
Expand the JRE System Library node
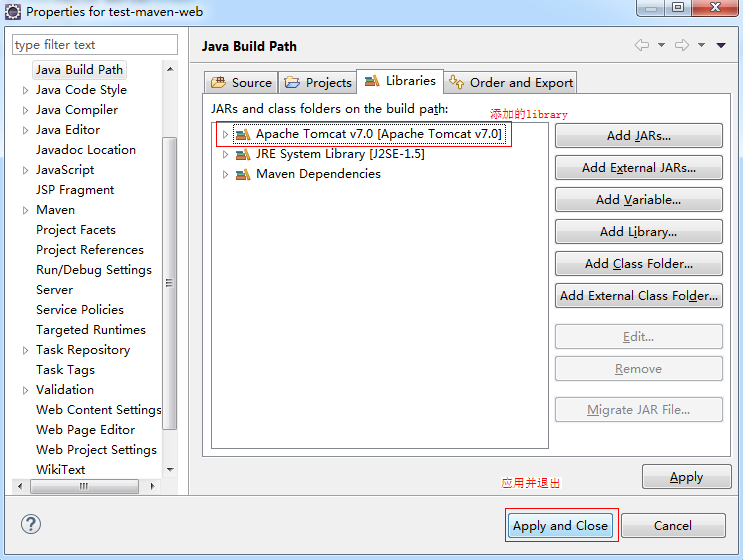coord(226,154)
